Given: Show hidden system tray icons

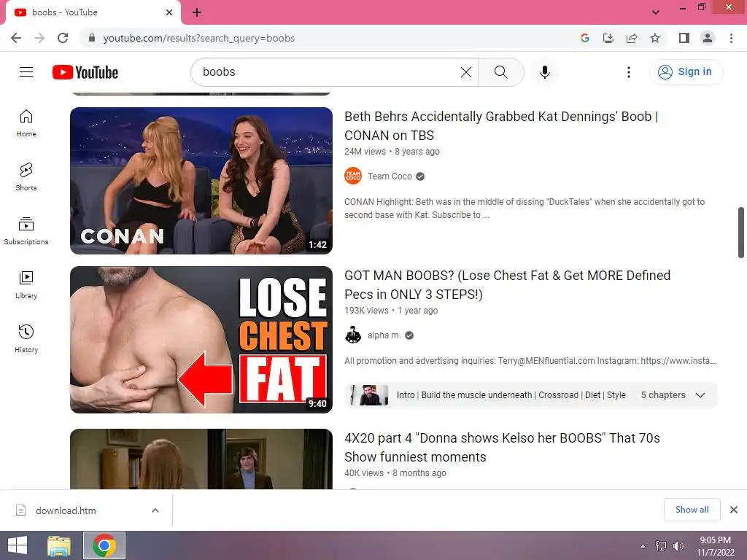Looking at the screenshot, I should pyautogui.click(x=643, y=545).
